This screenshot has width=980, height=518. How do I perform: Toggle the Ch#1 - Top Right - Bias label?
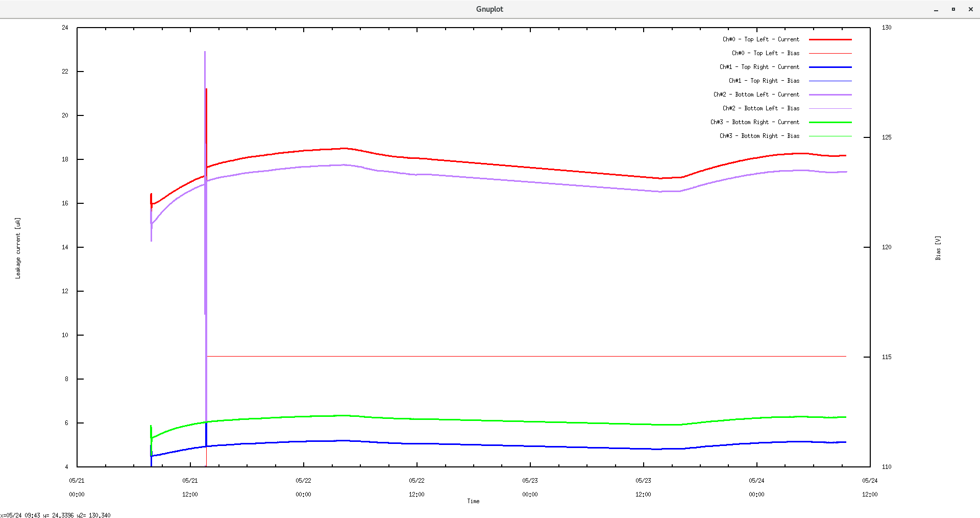click(x=764, y=81)
